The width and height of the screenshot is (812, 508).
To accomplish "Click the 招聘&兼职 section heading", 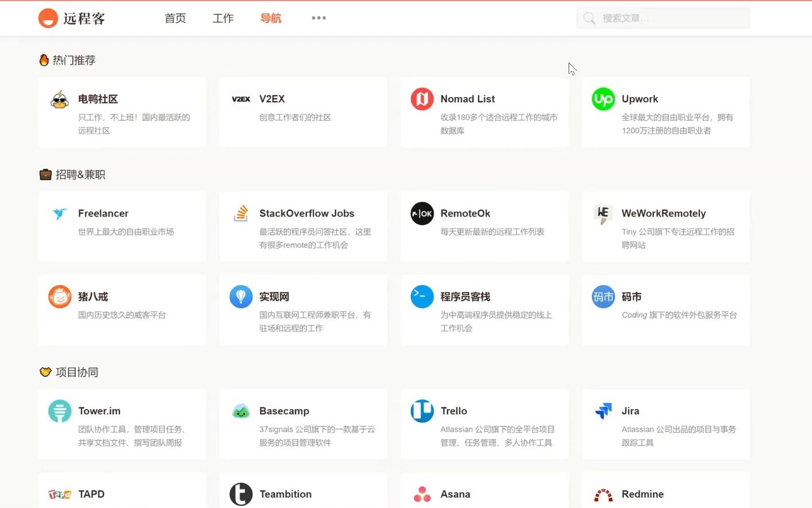I will 80,175.
